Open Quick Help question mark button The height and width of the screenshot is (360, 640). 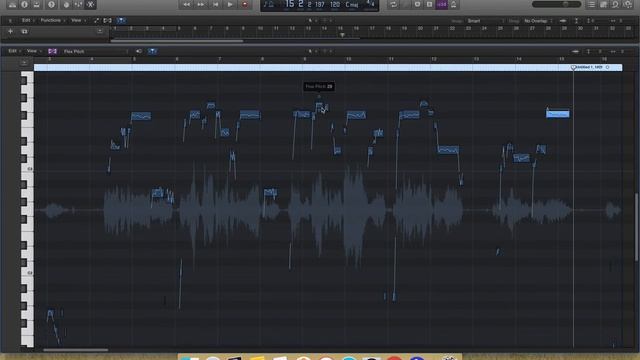pyautogui.click(x=51, y=4)
